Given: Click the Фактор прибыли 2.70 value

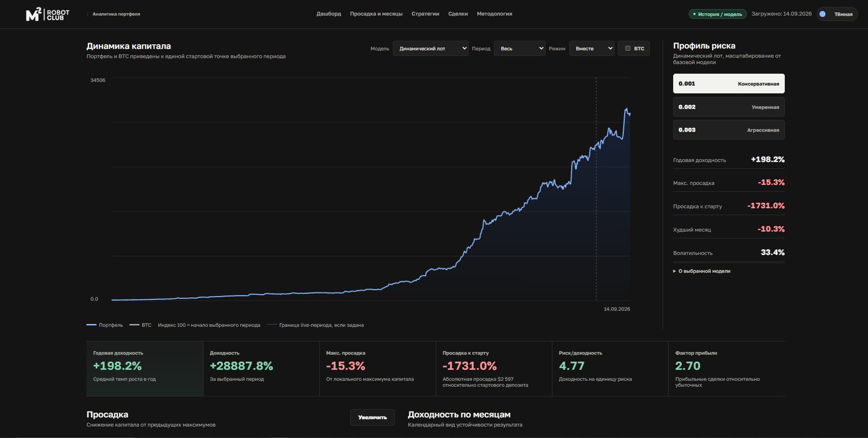Looking at the screenshot, I should [x=688, y=366].
